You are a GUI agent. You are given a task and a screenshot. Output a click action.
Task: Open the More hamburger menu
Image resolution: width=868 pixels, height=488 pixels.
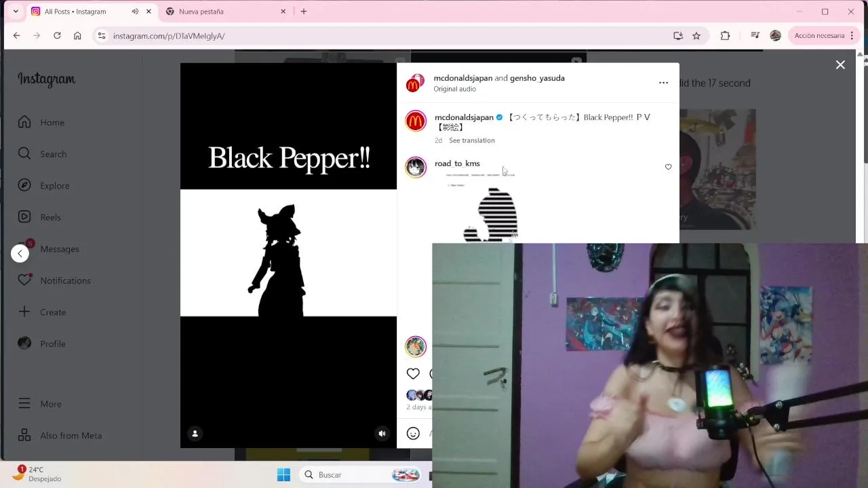(39, 404)
